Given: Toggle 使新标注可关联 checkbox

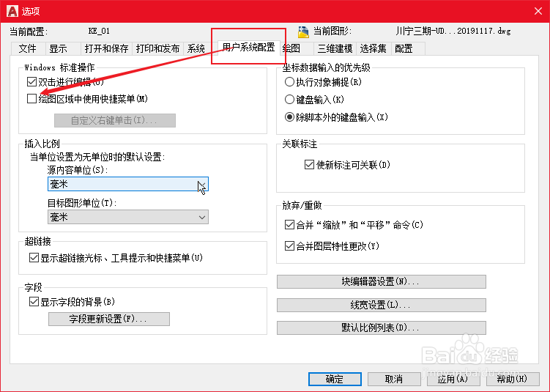Looking at the screenshot, I should 309,165.
